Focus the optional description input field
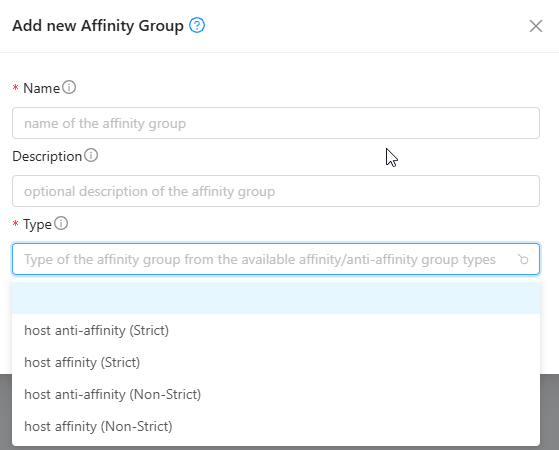The height and width of the screenshot is (450, 559). [x=276, y=191]
